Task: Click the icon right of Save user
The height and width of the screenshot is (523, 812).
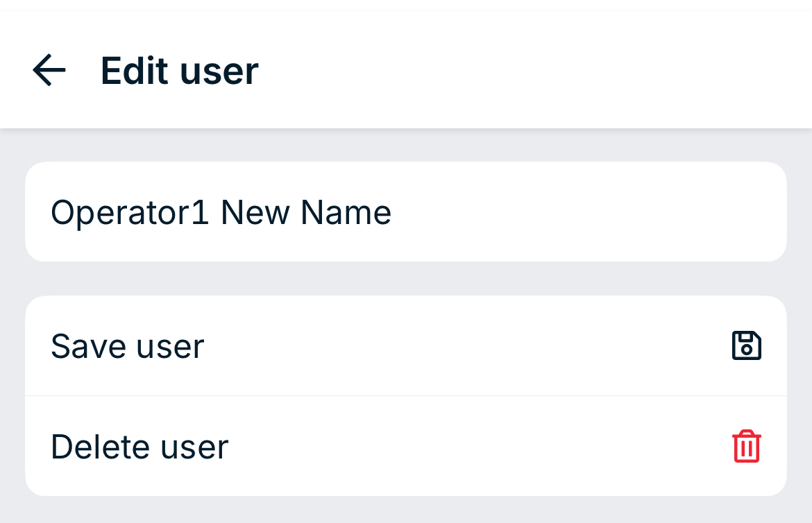Action: click(746, 345)
